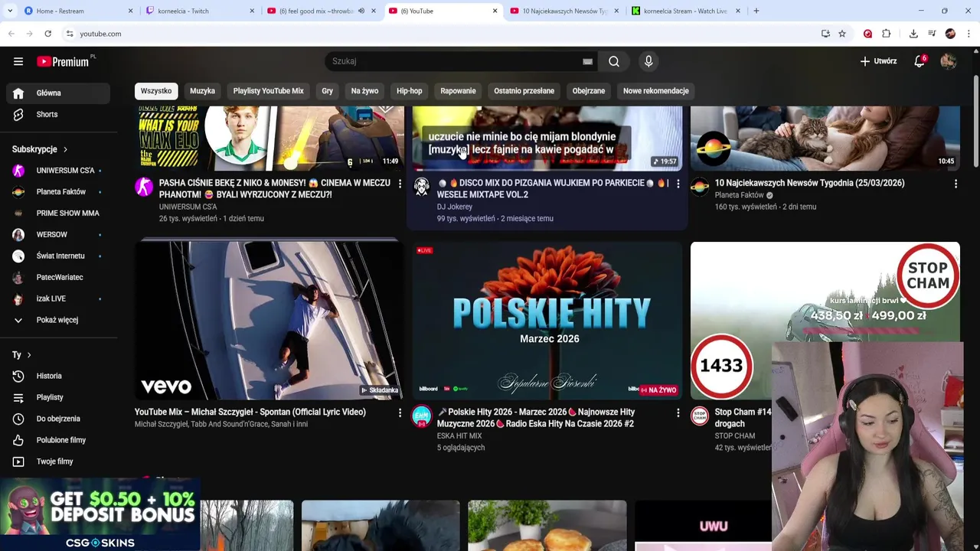Select Nowe rekomendacje filter chip
The width and height of the screenshot is (980, 551).
(655, 90)
